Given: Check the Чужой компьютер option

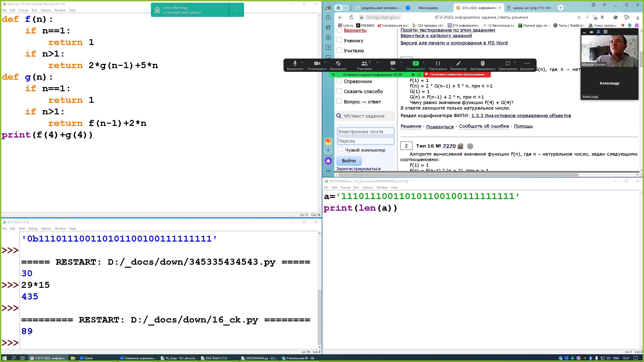Looking at the screenshot, I should coord(340,149).
